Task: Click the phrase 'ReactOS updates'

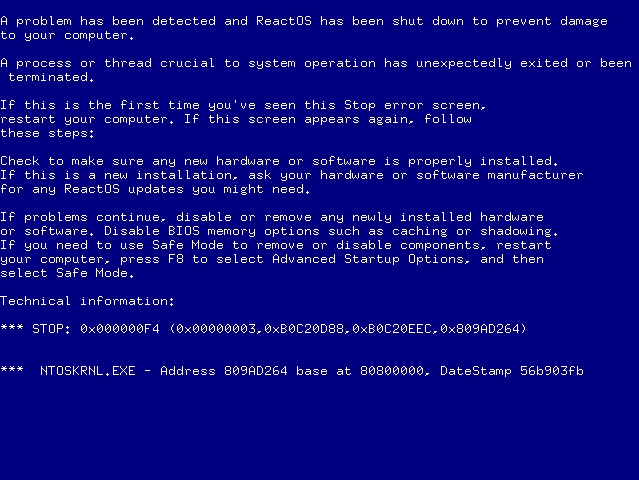Action: pyautogui.click(x=124, y=189)
